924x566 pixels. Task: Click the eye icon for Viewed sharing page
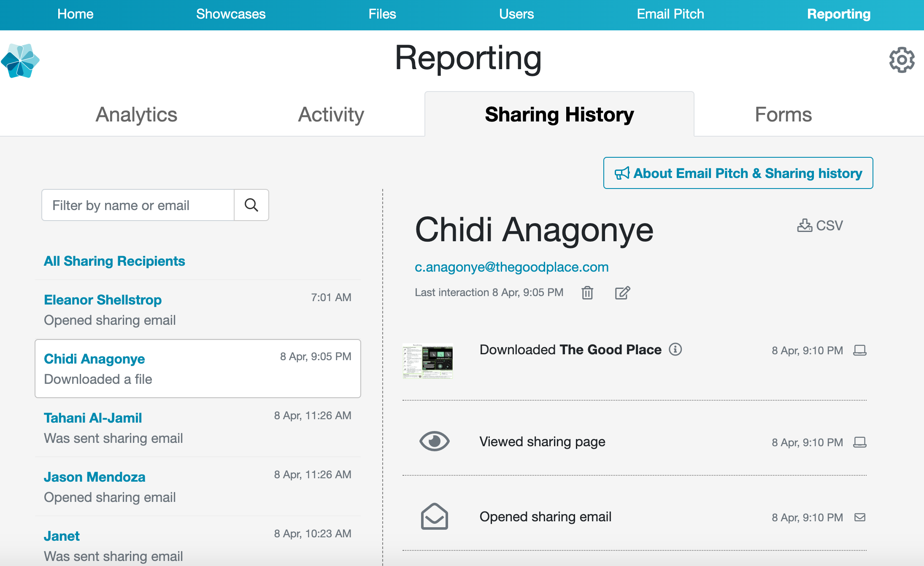tap(434, 442)
